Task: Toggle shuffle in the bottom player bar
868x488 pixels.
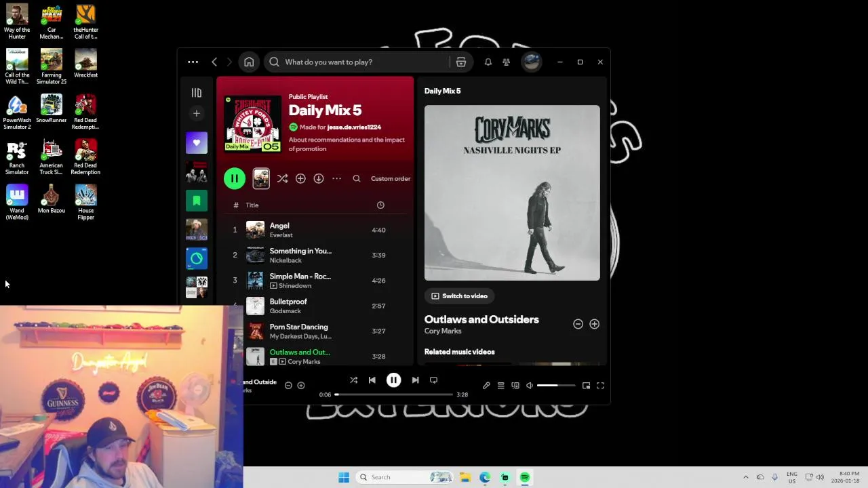Action: pyautogui.click(x=353, y=380)
